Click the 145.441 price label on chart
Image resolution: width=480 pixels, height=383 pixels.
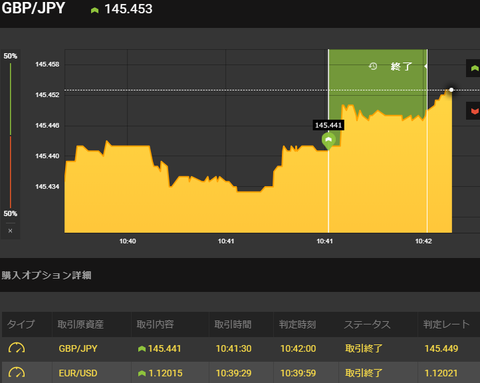tap(328, 125)
